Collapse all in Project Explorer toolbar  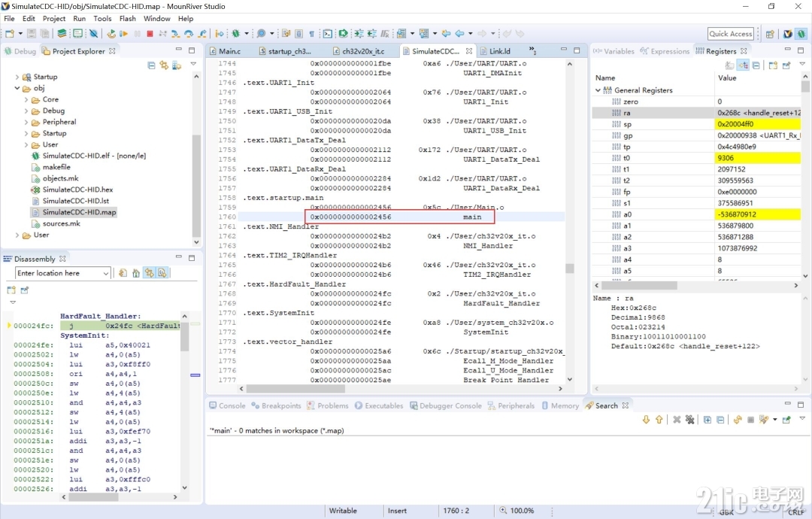(x=151, y=65)
